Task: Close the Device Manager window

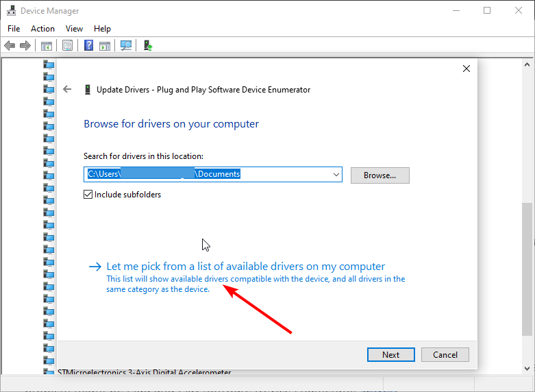Action: tap(519, 10)
